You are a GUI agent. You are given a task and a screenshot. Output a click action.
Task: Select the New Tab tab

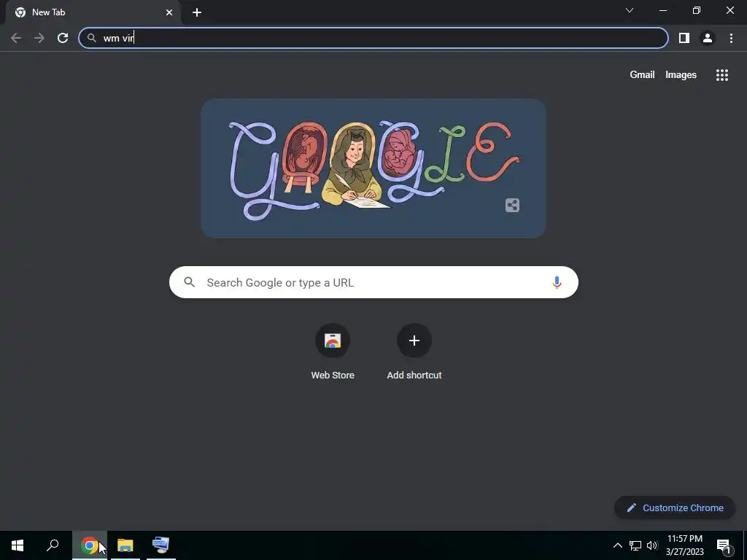tap(93, 12)
